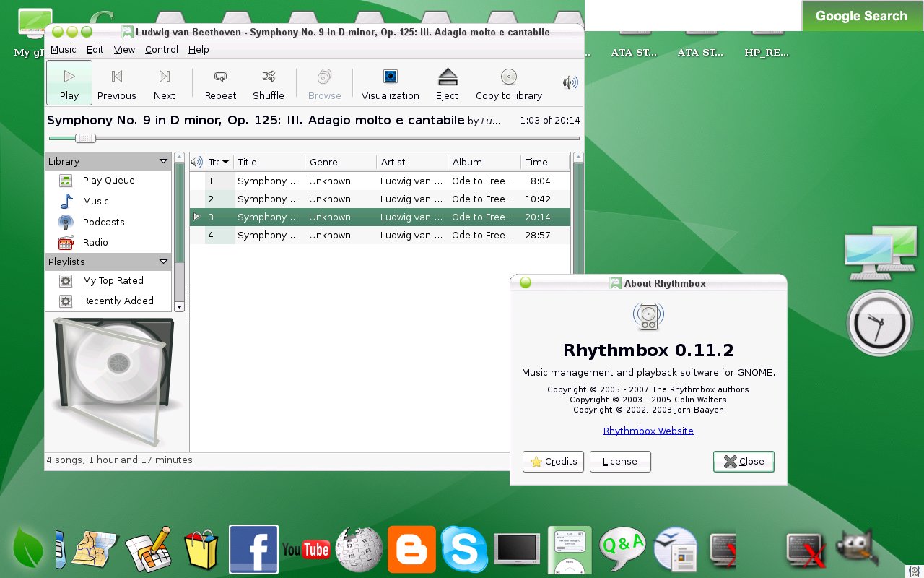Image resolution: width=924 pixels, height=578 pixels.
Task: Click status text "4 songs, 1 hour and 17 minutes"
Action: coord(120,460)
